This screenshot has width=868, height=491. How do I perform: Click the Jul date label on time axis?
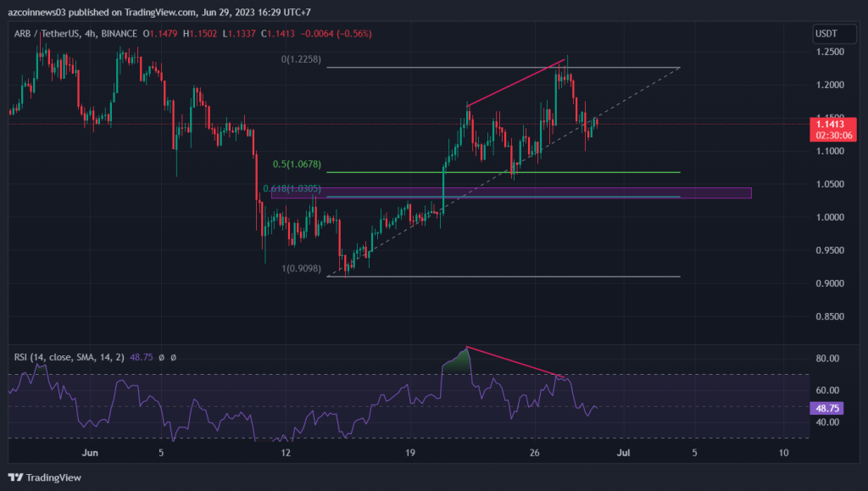623,453
